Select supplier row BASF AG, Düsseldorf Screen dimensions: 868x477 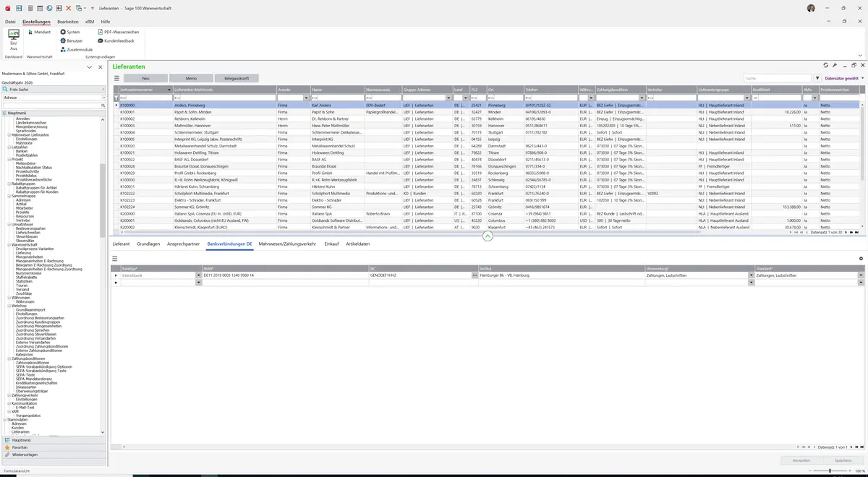coord(489,160)
